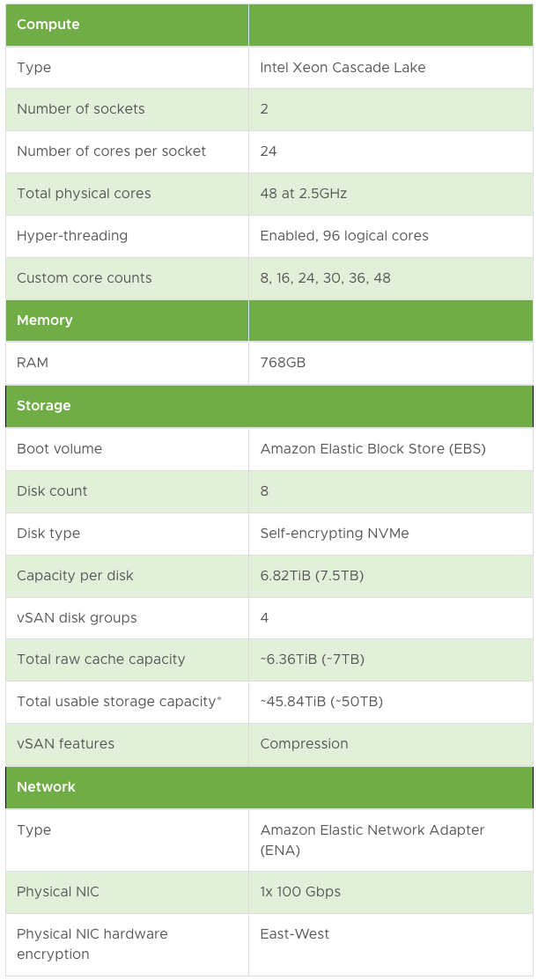Select the 1x 100 Gbps Physical NIC value

point(300,892)
